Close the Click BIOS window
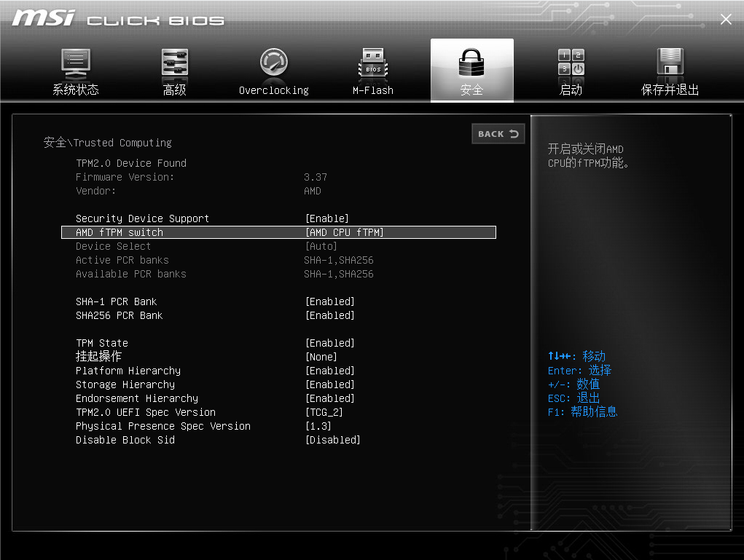 tap(726, 20)
